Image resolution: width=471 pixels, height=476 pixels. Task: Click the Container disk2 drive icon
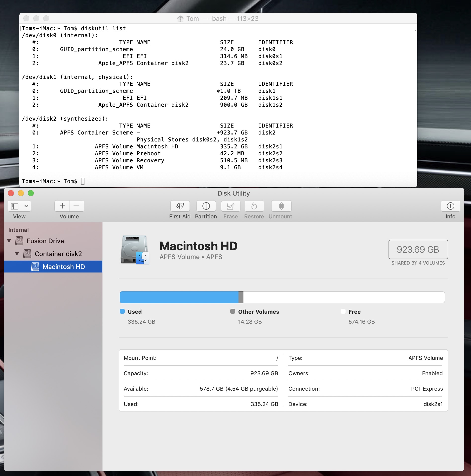point(27,254)
